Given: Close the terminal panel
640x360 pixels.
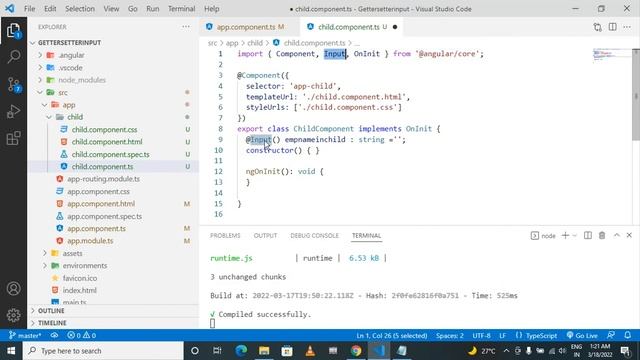Looking at the screenshot, I should click(x=629, y=236).
